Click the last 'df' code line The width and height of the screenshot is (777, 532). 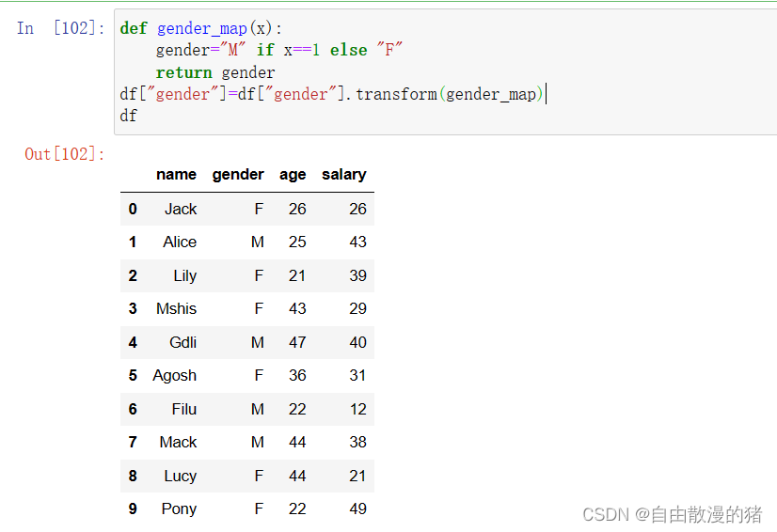pos(128,116)
